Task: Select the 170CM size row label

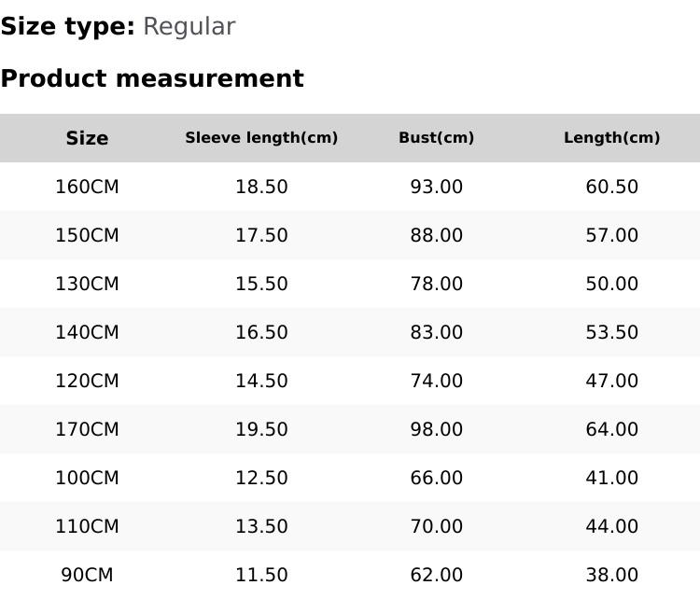Action: (87, 429)
